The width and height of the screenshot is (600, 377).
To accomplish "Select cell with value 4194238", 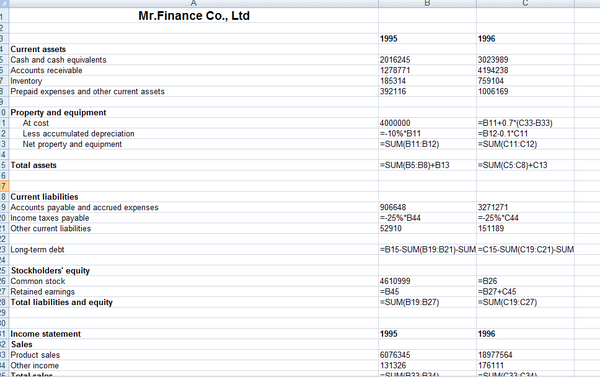I will coord(493,70).
